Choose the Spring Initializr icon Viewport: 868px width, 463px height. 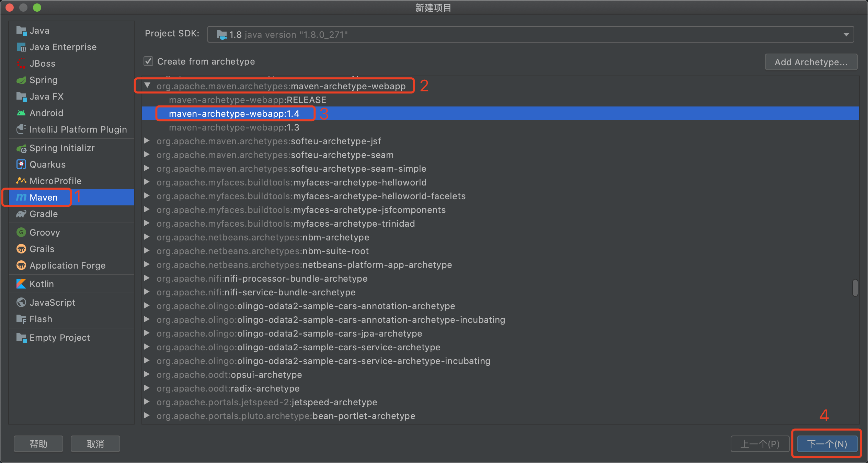tap(21, 148)
